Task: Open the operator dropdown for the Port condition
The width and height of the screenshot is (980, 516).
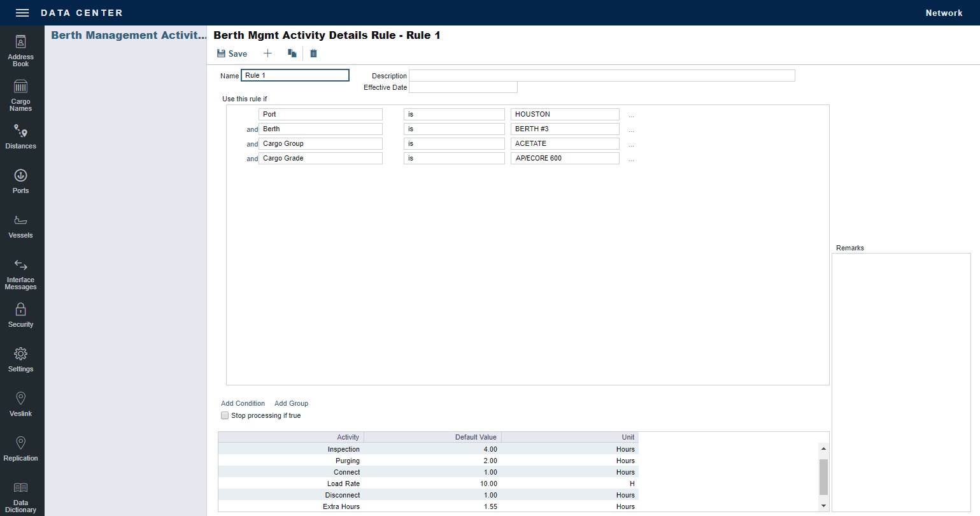Action: (453, 114)
